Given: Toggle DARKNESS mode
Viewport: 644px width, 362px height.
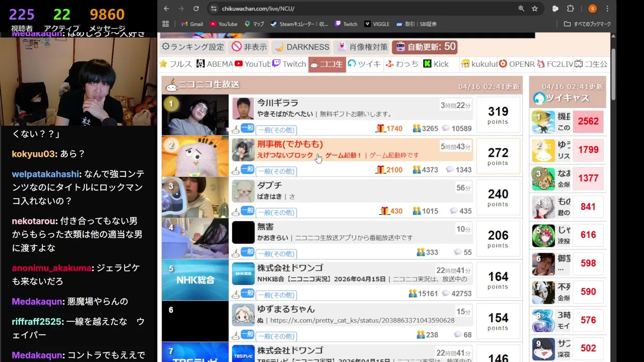Looking at the screenshot, I should tap(302, 47).
